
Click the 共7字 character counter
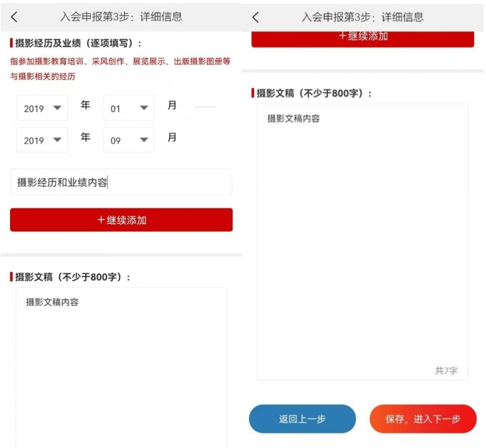pos(446,370)
